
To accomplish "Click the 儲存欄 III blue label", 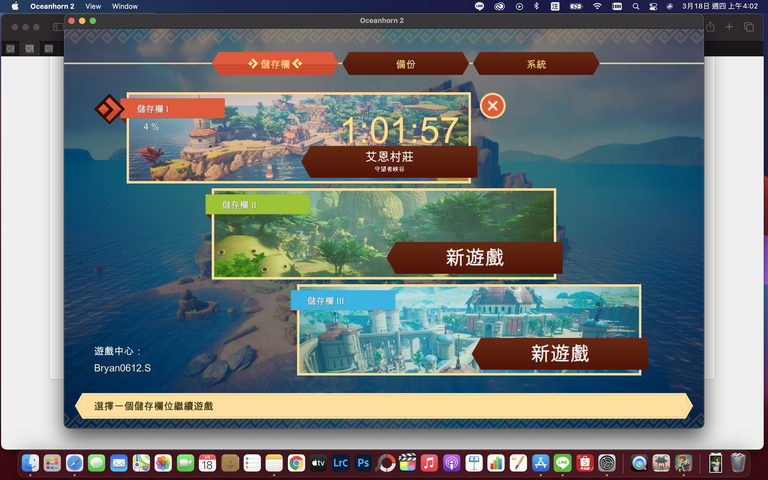I will pos(343,300).
